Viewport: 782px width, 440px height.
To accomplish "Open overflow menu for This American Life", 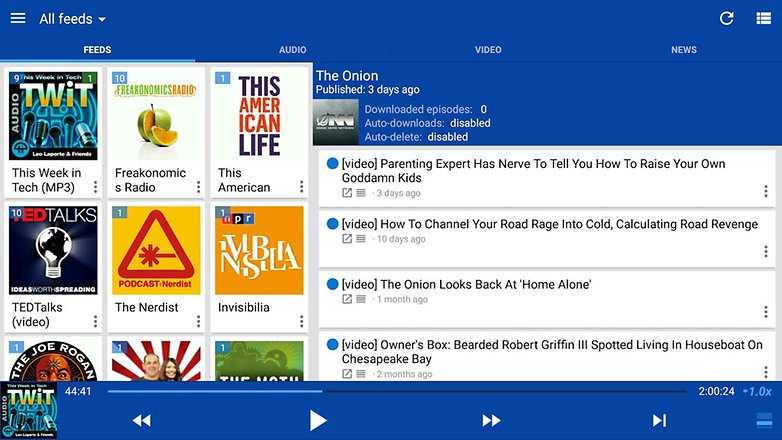I will coord(301,187).
